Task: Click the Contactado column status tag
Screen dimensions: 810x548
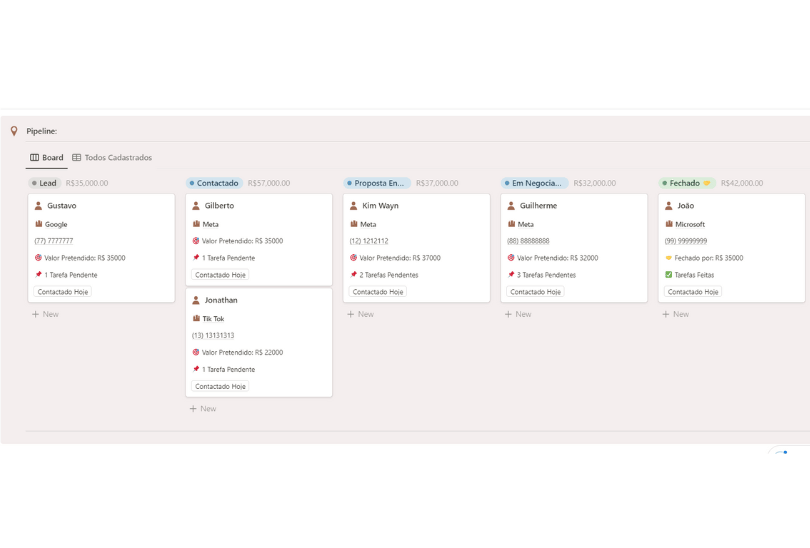Action: pyautogui.click(x=214, y=184)
